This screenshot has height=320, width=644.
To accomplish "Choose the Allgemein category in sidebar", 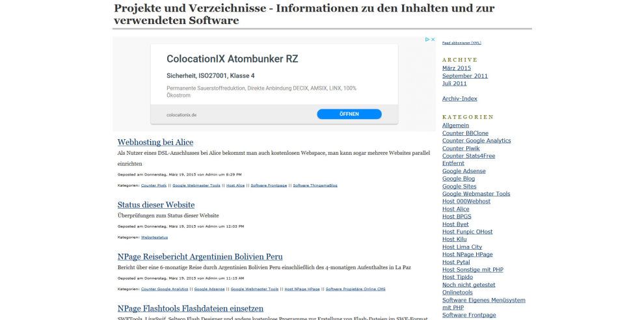I will [455, 126].
